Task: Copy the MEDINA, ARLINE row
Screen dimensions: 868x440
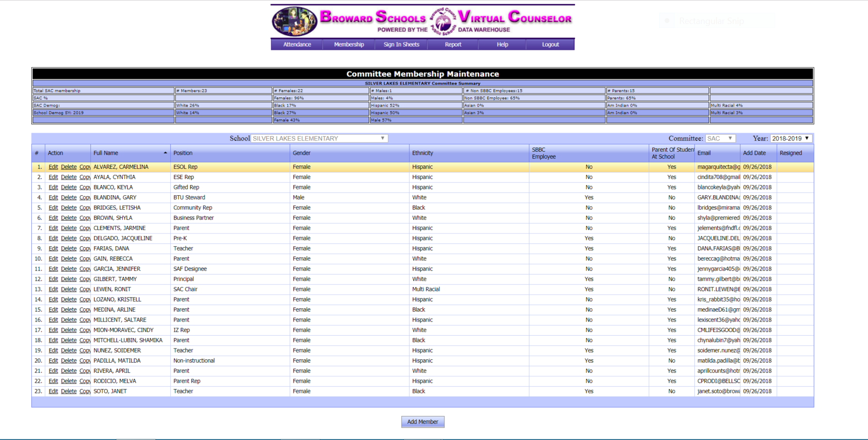Action: pyautogui.click(x=85, y=310)
